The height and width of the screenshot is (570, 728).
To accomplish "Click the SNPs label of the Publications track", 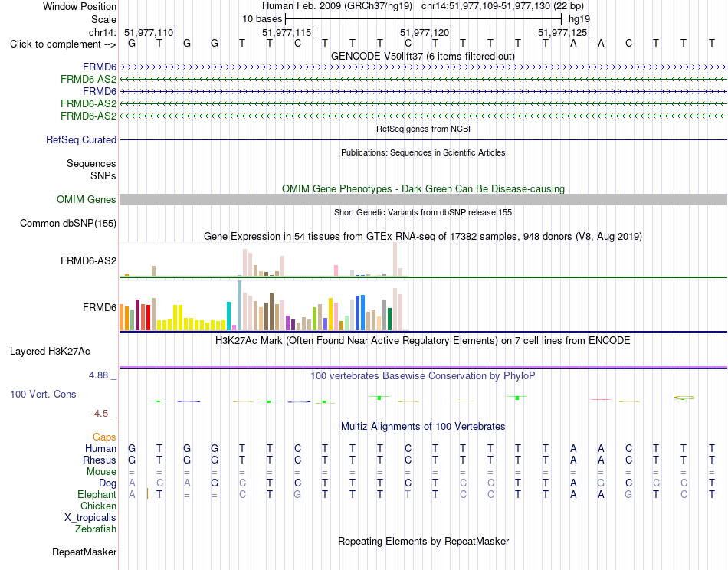I will pyautogui.click(x=103, y=176).
